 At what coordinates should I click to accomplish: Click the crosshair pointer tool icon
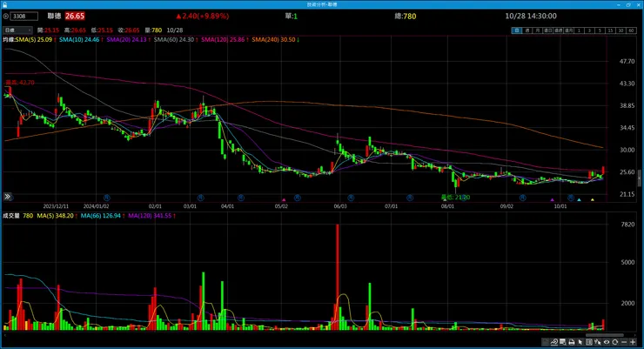coord(598,342)
